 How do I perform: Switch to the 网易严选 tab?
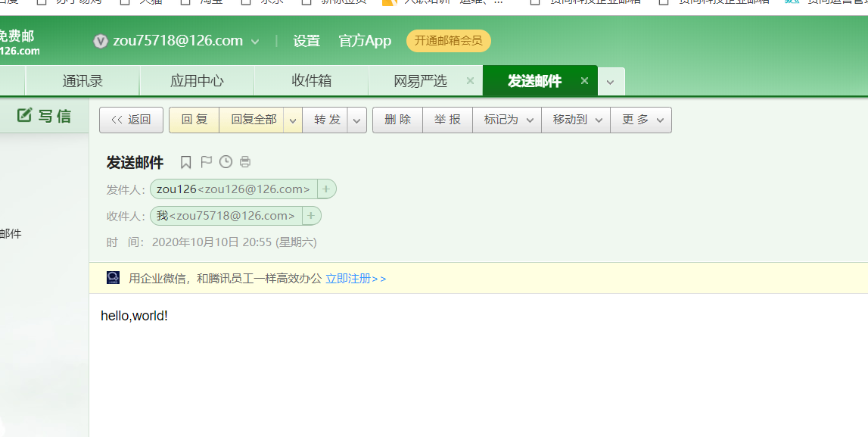coord(420,81)
